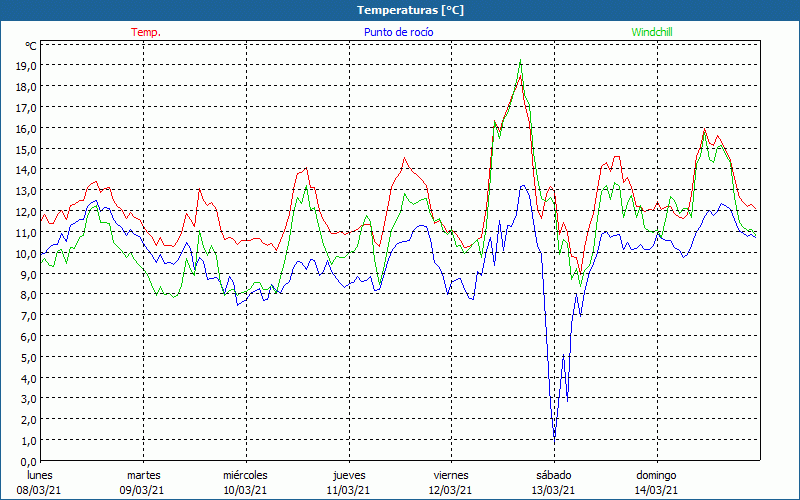Click the '14/03/21' date label
800x500 pixels.
coord(656,490)
